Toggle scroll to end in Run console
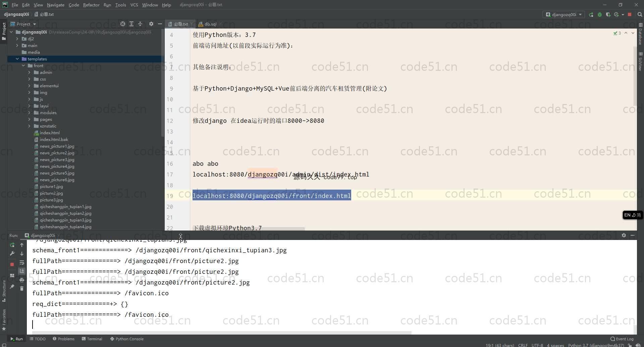The image size is (644, 347). pyautogui.click(x=22, y=271)
